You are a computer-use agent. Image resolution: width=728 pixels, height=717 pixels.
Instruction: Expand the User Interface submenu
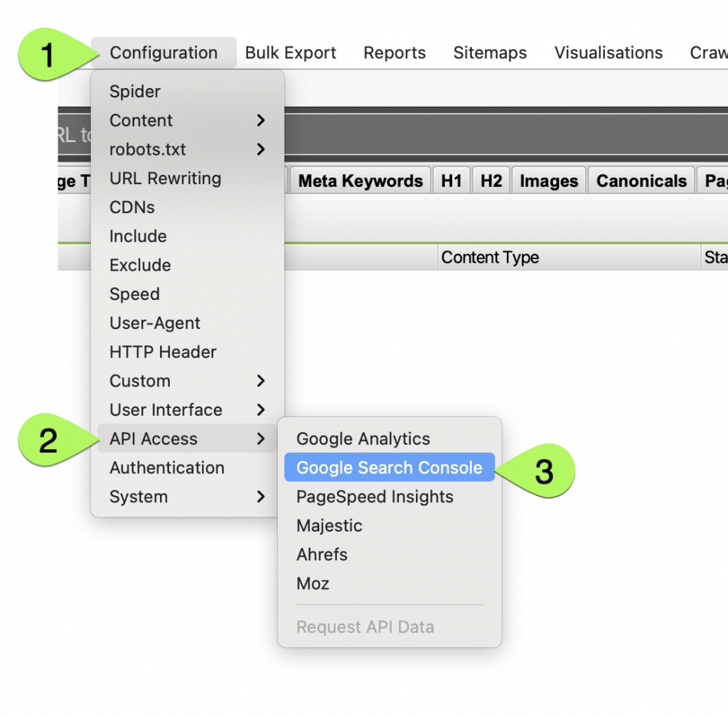(x=188, y=410)
